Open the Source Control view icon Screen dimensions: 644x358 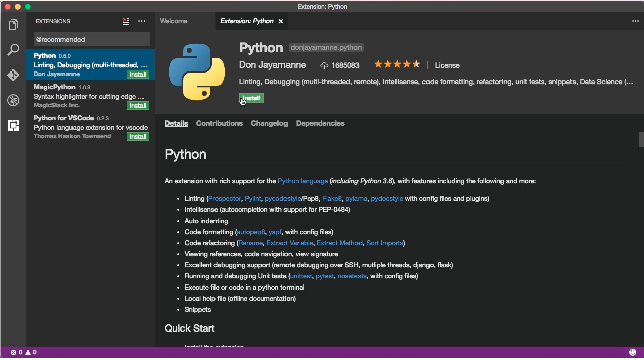13,75
